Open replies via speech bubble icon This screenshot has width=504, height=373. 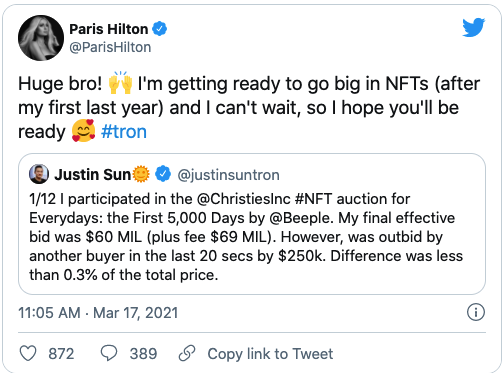pos(109,353)
